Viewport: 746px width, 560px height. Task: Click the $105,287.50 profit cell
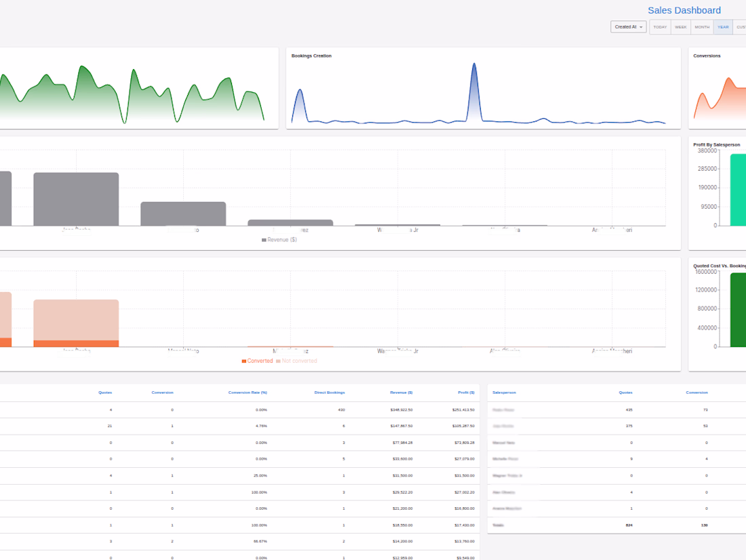463,426
